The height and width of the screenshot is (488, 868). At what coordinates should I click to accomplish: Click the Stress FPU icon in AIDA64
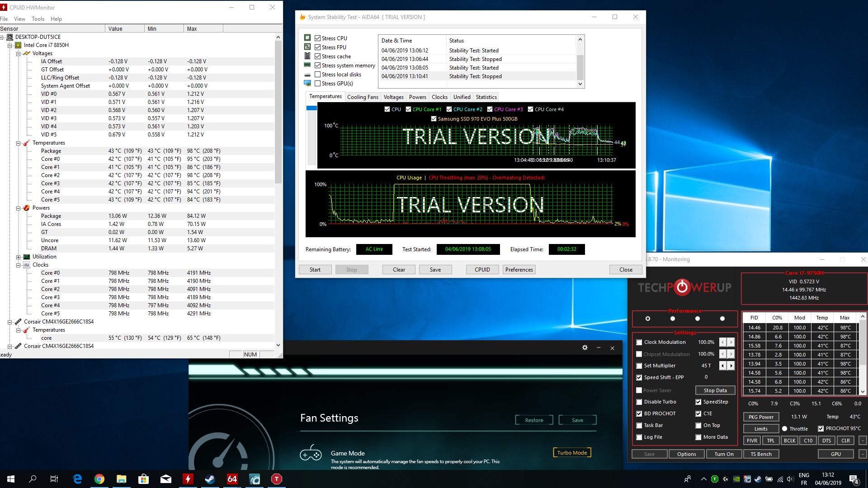[x=307, y=47]
